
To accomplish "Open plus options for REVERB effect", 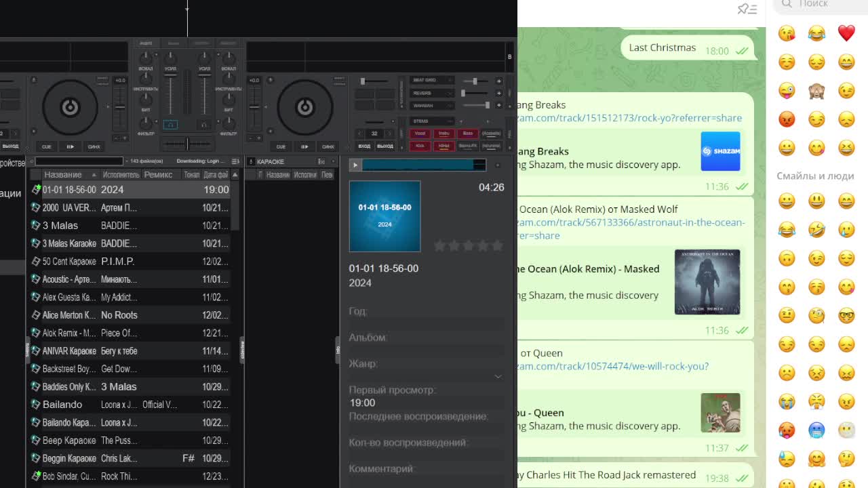I will coord(498,93).
